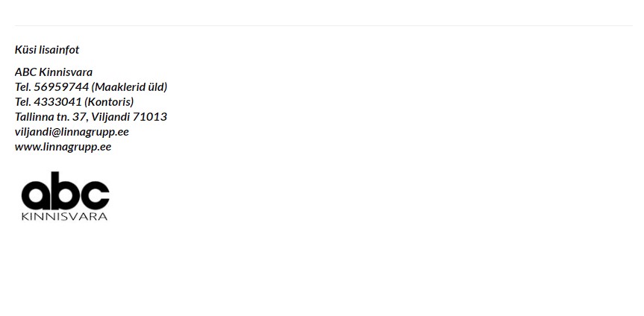Click the horizontal divider line above the heading
Screen dimensions: 644x316
click(324, 26)
